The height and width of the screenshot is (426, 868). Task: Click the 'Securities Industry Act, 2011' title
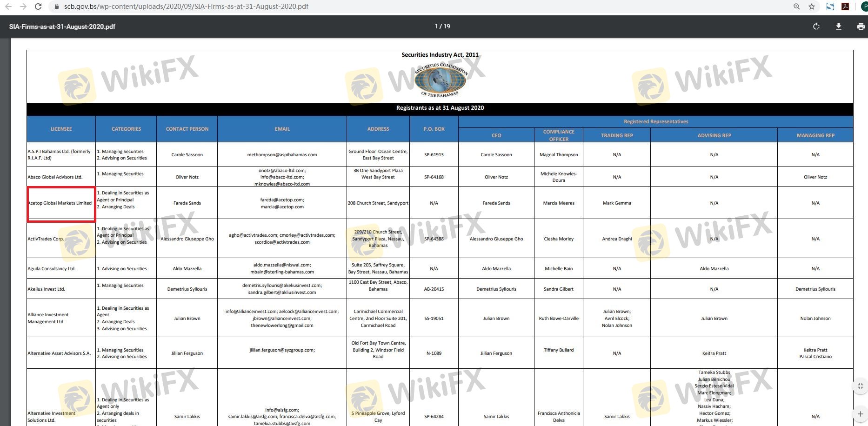pos(440,55)
